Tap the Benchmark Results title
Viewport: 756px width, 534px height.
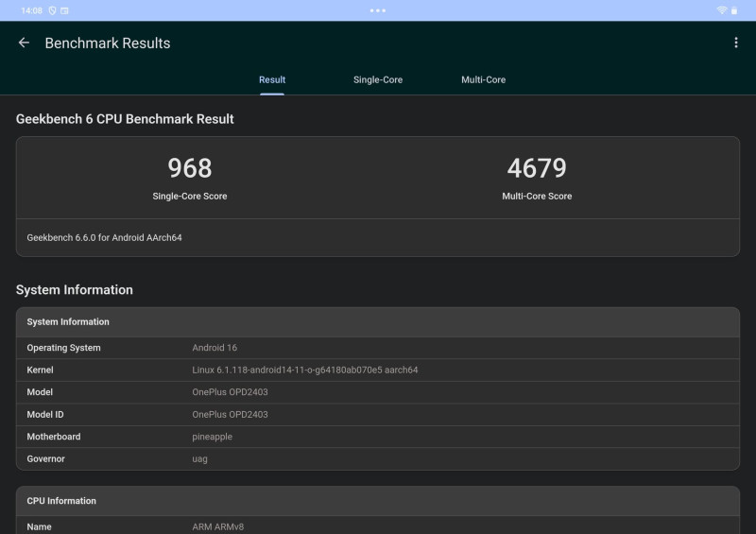[108, 43]
